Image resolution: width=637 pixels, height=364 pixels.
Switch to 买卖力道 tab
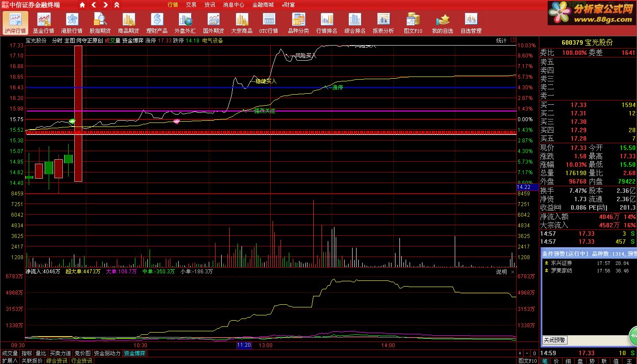pyautogui.click(x=60, y=353)
